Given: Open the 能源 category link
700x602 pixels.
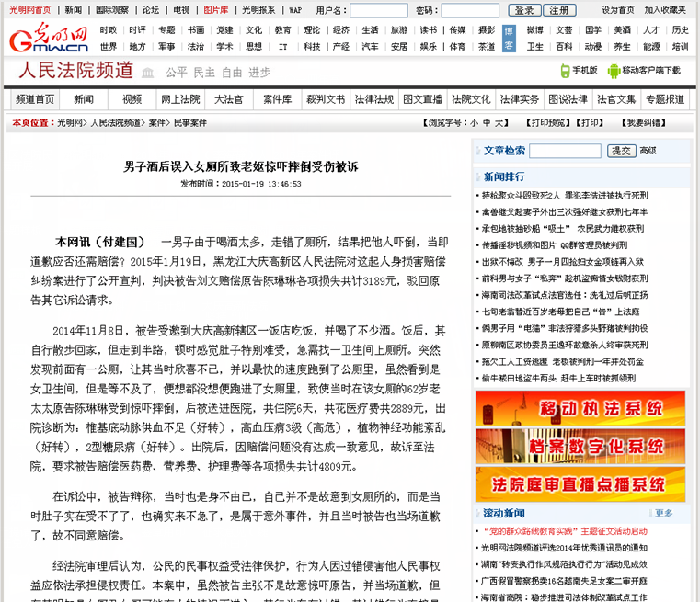Looking at the screenshot, I should click(651, 46).
